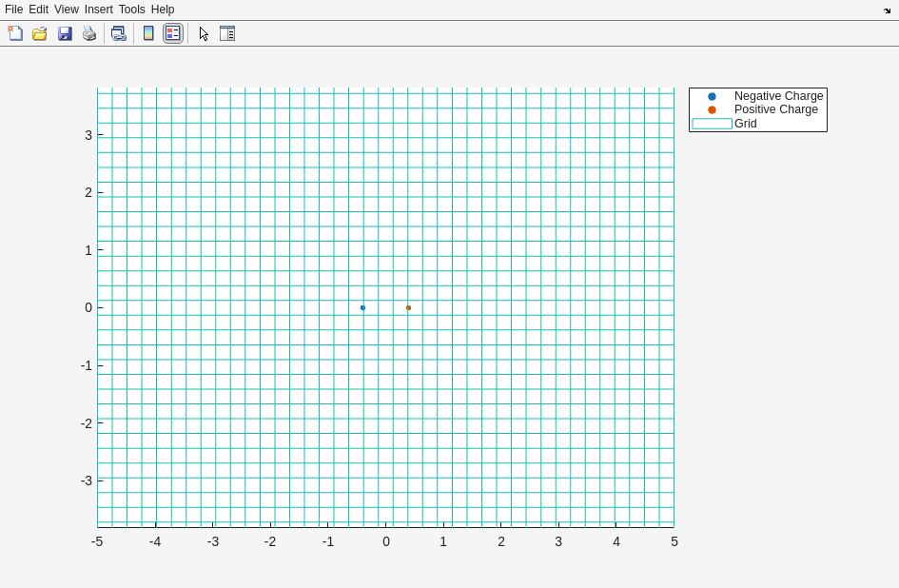The image size is (899, 588).
Task: Open the Edit menu
Action: coord(38,10)
